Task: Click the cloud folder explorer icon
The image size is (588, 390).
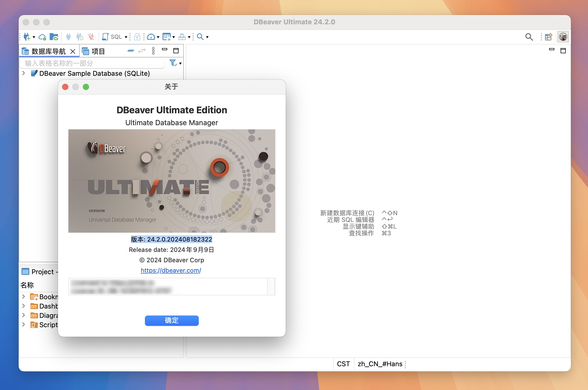Action: click(x=54, y=37)
